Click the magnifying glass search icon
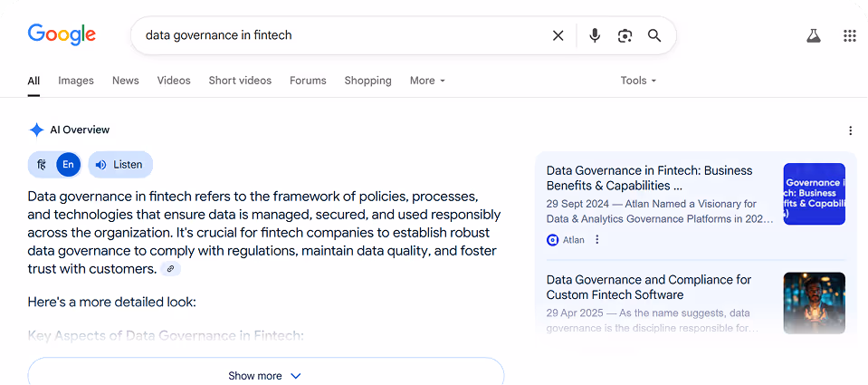The width and height of the screenshot is (868, 385). (x=654, y=35)
